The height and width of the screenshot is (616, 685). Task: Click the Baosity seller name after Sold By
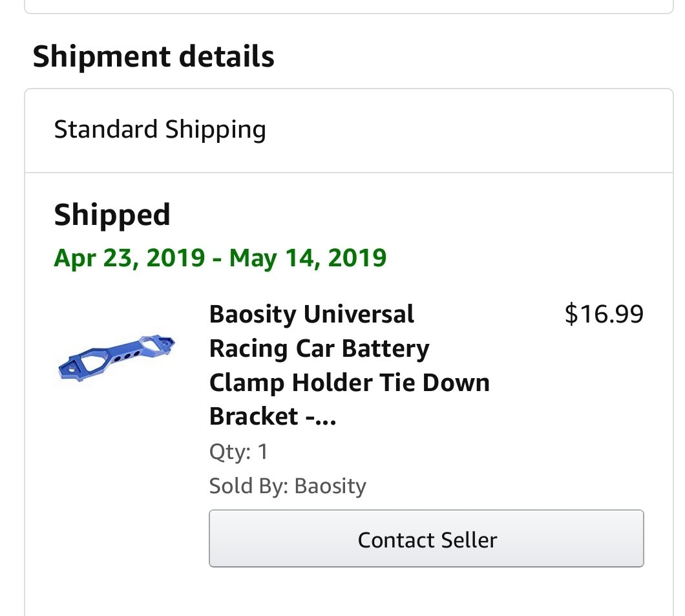click(x=330, y=486)
